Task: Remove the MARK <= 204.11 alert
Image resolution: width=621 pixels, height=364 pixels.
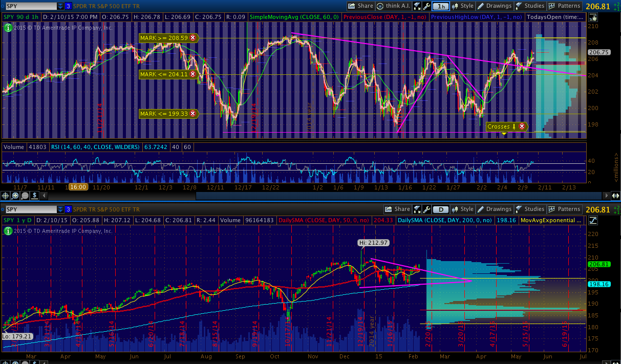Action: coord(192,74)
